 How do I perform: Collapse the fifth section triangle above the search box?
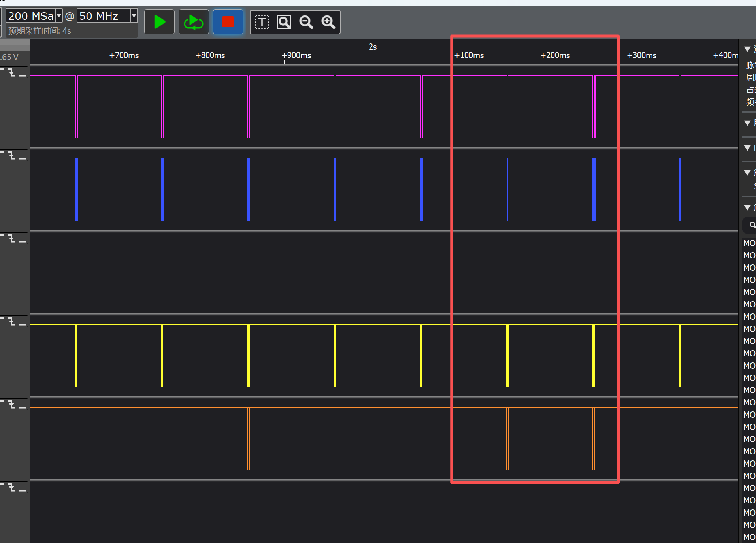pyautogui.click(x=747, y=207)
